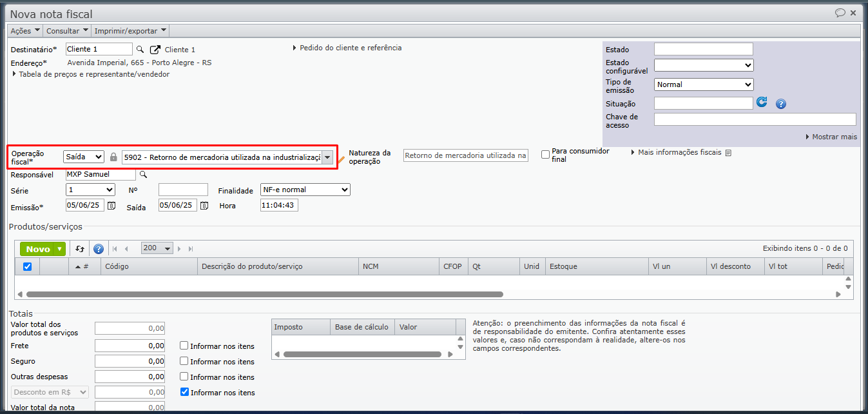Viewport: 868px width, 414px height.
Task: Click the Natureza da operação text field
Action: click(465, 155)
